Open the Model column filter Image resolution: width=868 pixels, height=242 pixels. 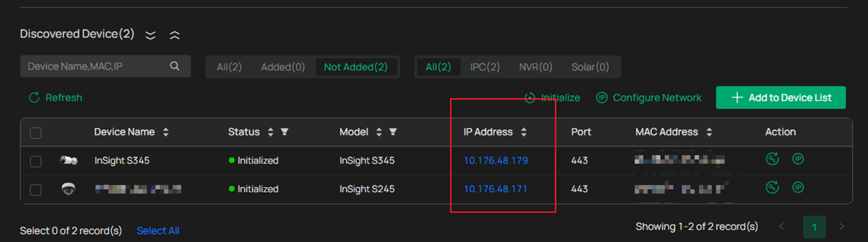(x=393, y=132)
